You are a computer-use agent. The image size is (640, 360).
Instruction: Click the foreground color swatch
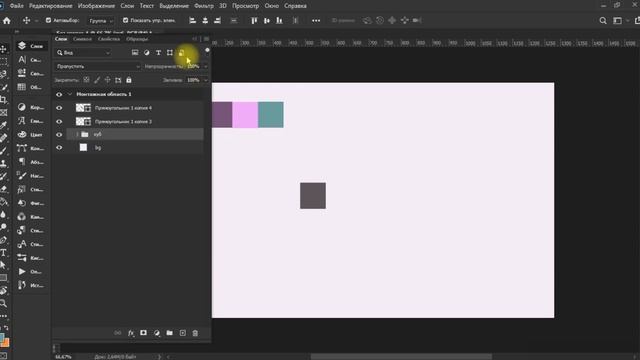(x=2, y=338)
